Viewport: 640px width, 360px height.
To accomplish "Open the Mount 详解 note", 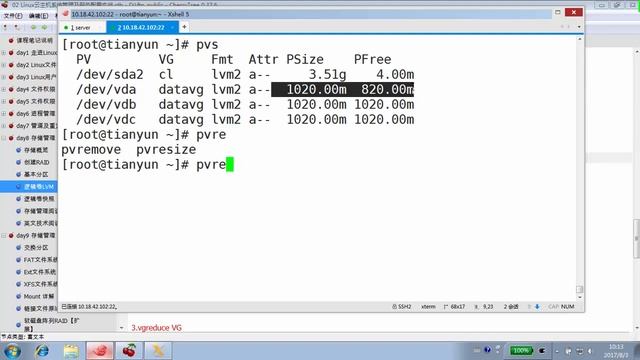I will 38,296.
